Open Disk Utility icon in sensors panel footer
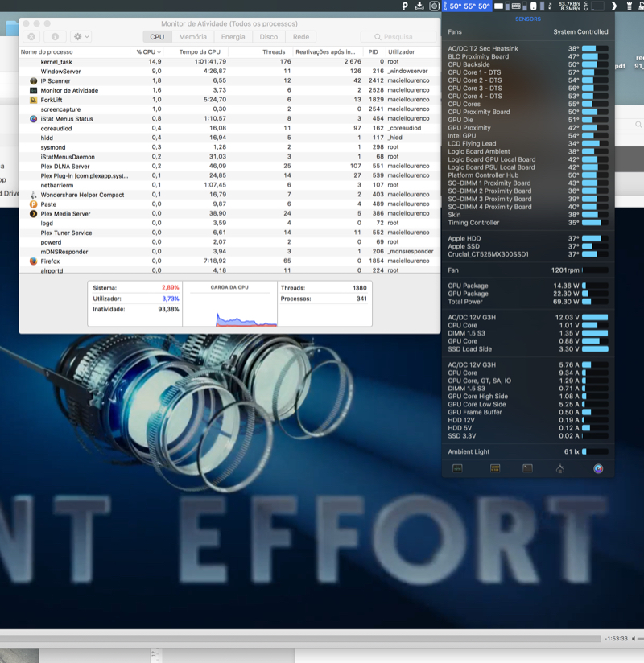Screen dimensions: 644x663 click(x=560, y=468)
